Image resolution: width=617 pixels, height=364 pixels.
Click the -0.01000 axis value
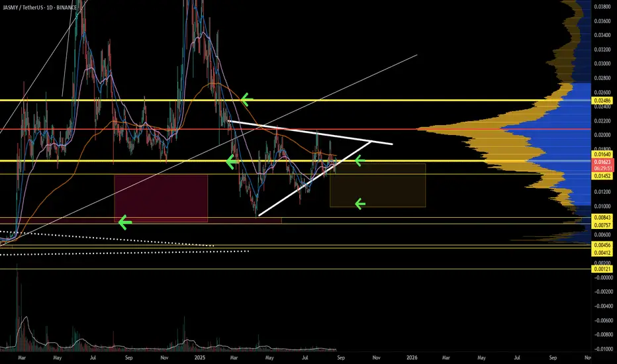[x=603, y=349]
